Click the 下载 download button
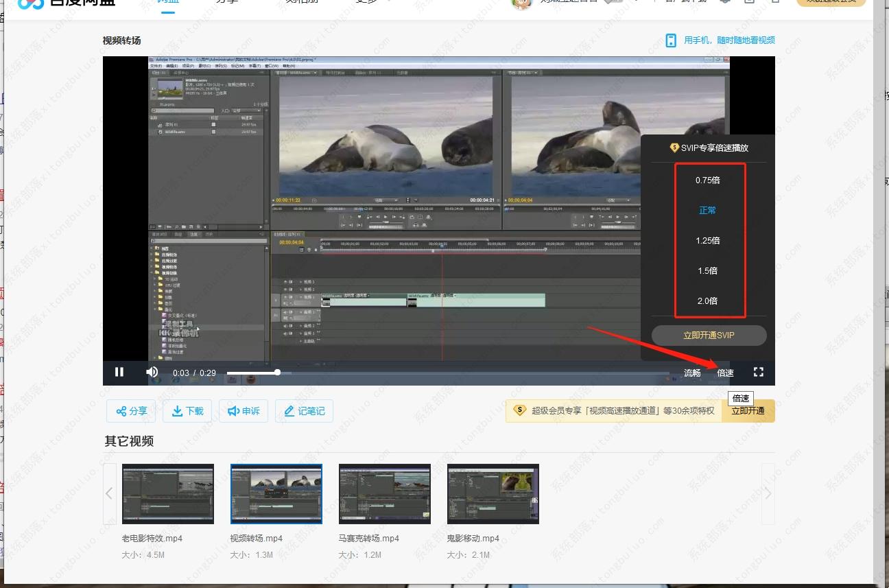 (x=187, y=411)
